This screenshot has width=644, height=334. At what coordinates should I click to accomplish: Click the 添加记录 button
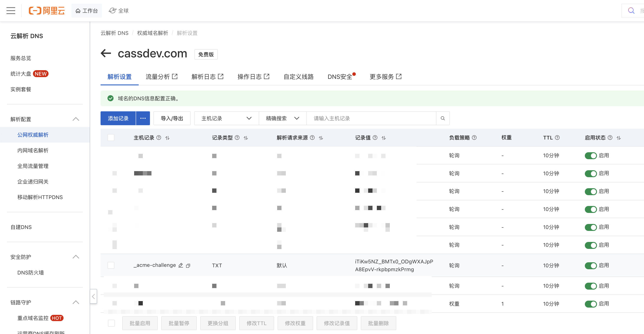(118, 118)
